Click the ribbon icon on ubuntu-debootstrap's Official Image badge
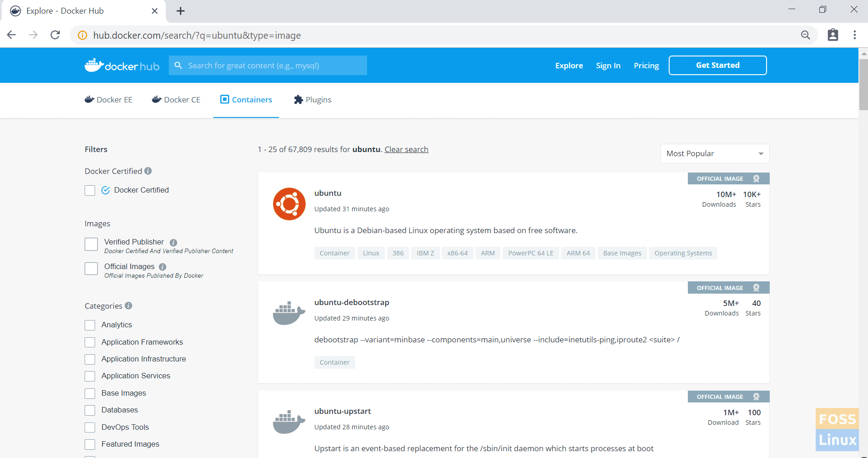The height and width of the screenshot is (458, 868). tap(756, 288)
